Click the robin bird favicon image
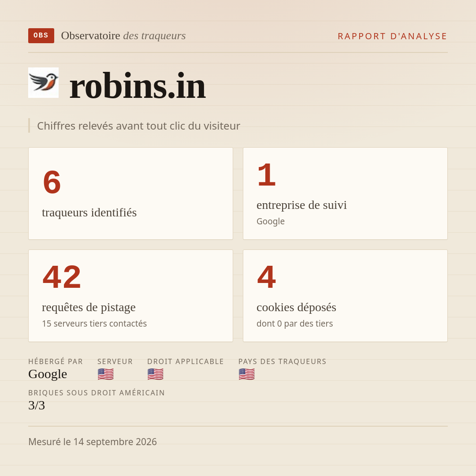The width and height of the screenshot is (476, 476). tap(43, 82)
